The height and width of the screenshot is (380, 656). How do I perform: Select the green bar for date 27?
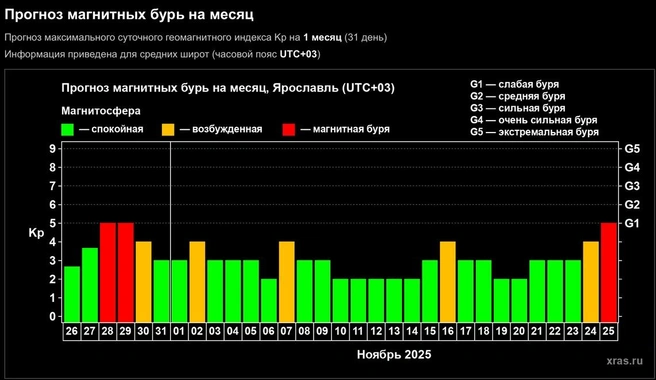(90, 285)
